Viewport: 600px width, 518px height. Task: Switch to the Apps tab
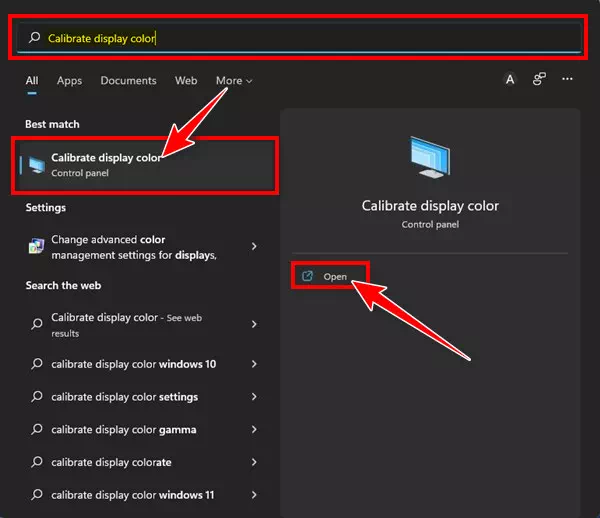click(x=69, y=81)
